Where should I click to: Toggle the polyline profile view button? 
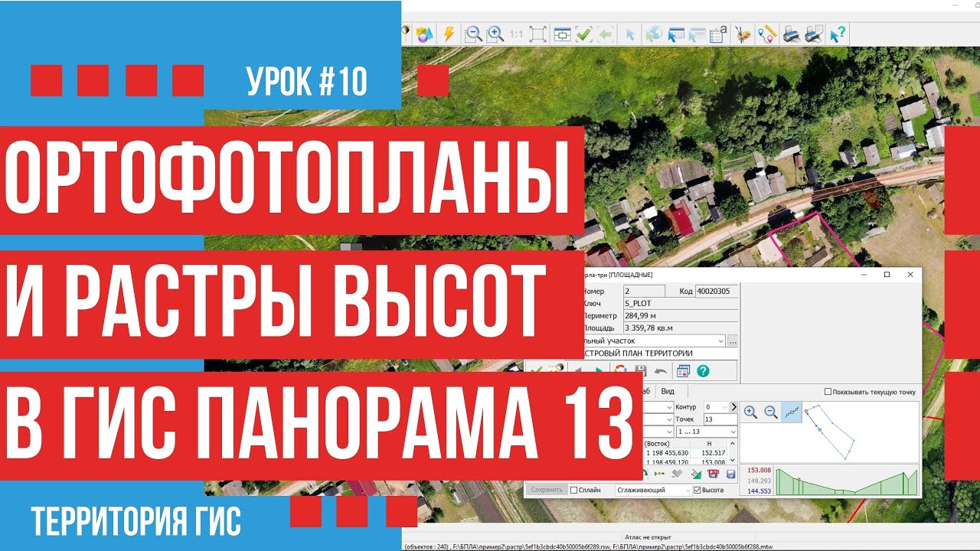point(792,412)
